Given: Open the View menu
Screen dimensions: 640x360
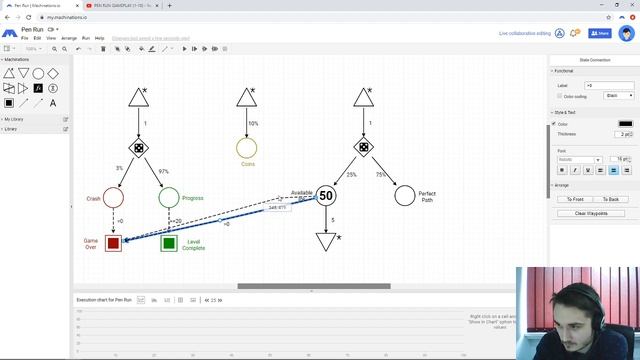Looking at the screenshot, I should coord(51,38).
